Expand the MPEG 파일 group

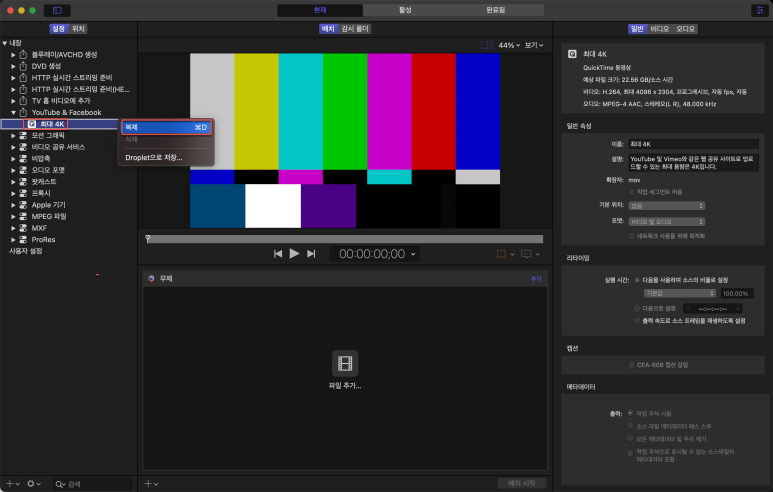pyautogui.click(x=13, y=216)
